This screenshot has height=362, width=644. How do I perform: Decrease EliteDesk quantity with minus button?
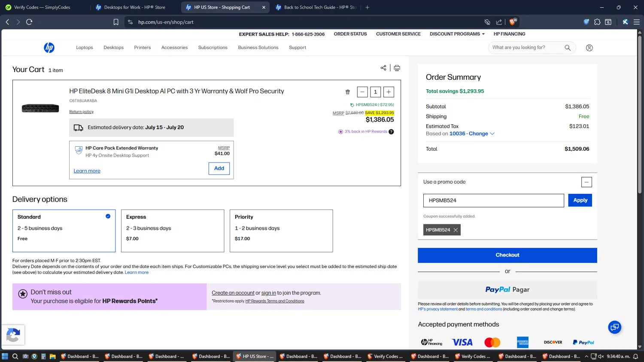click(x=362, y=92)
